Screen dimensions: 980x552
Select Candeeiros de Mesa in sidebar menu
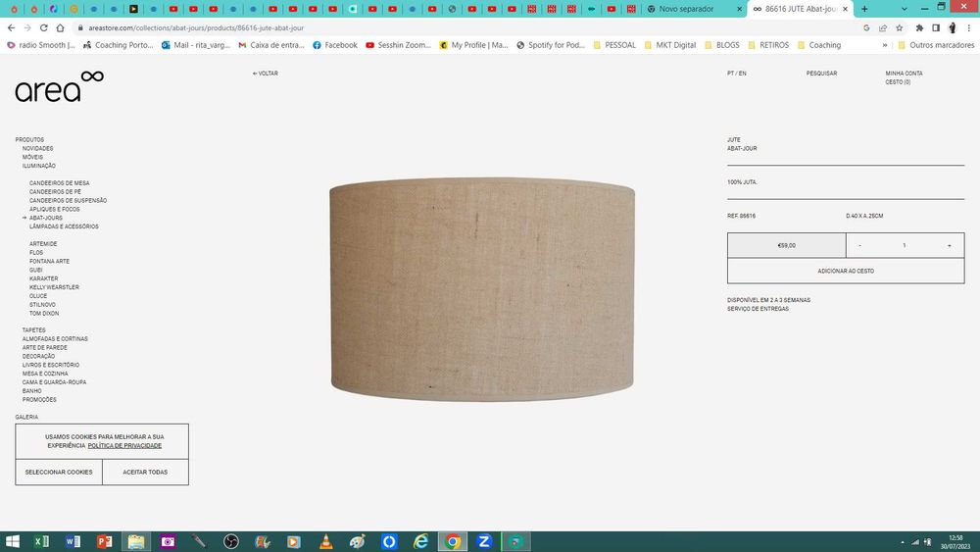pyautogui.click(x=60, y=183)
